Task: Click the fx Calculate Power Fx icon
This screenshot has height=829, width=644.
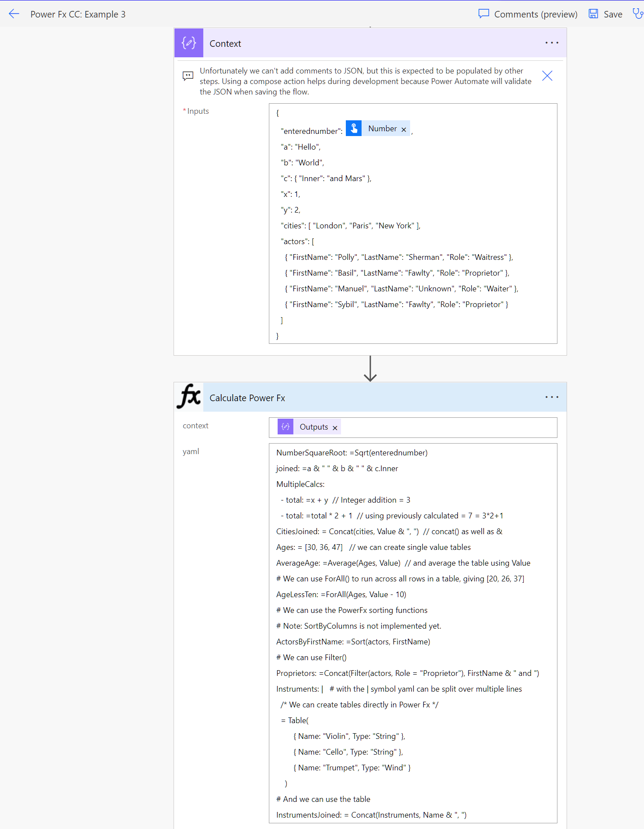Action: pos(189,397)
